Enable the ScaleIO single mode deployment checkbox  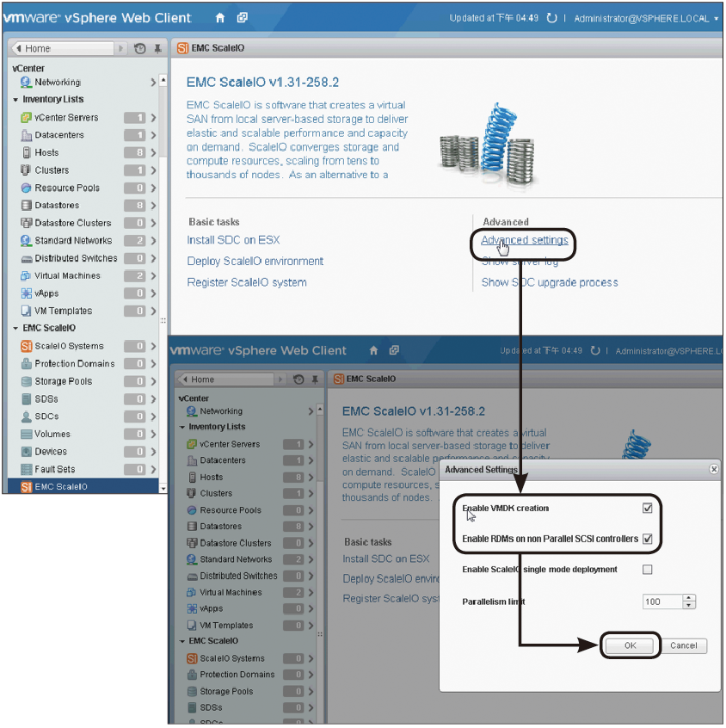[647, 570]
